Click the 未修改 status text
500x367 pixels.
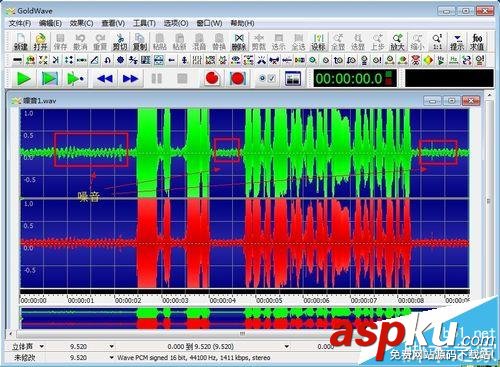click(25, 358)
